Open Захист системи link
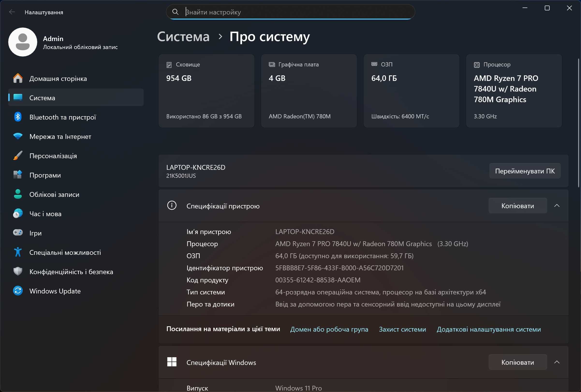The width and height of the screenshot is (581, 392). coord(402,329)
